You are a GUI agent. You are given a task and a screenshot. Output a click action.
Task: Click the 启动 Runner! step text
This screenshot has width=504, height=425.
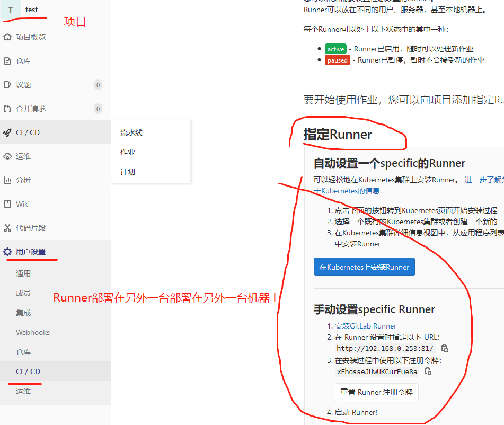point(356,412)
